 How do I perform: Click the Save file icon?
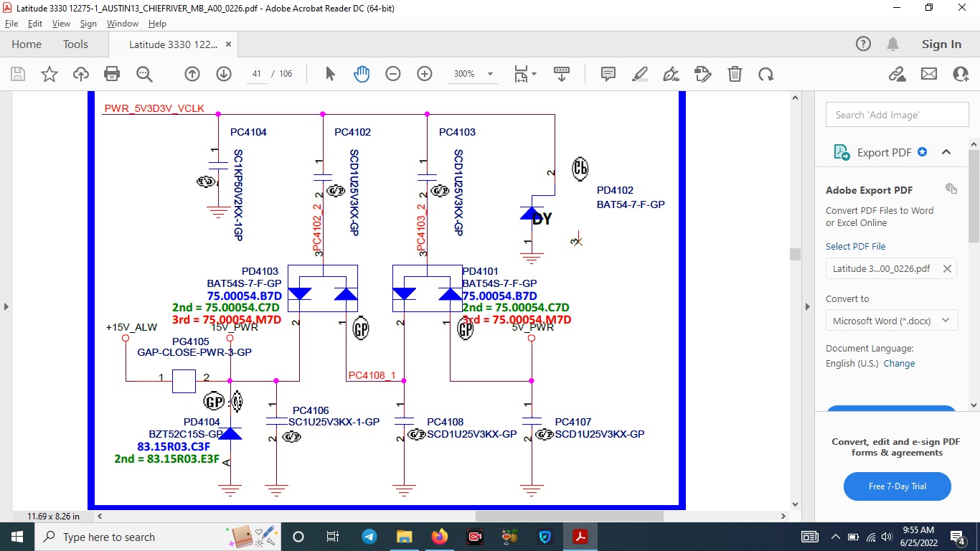pyautogui.click(x=18, y=74)
